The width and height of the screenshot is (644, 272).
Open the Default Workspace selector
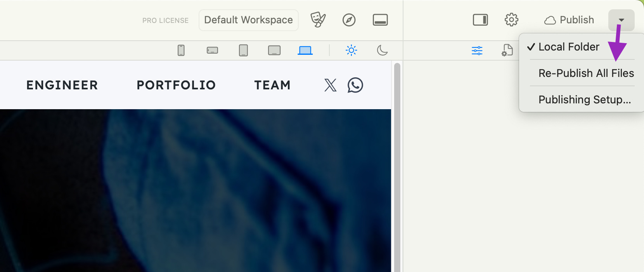tap(249, 20)
